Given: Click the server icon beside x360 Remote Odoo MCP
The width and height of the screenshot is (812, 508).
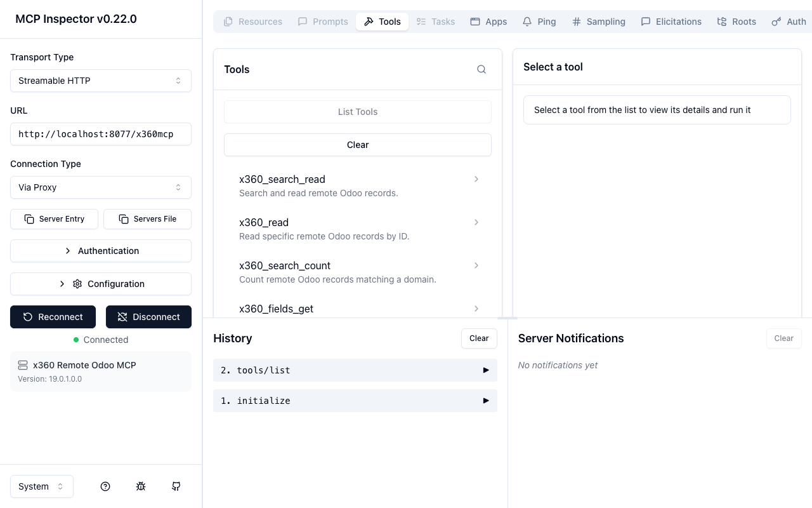Looking at the screenshot, I should coord(23,365).
